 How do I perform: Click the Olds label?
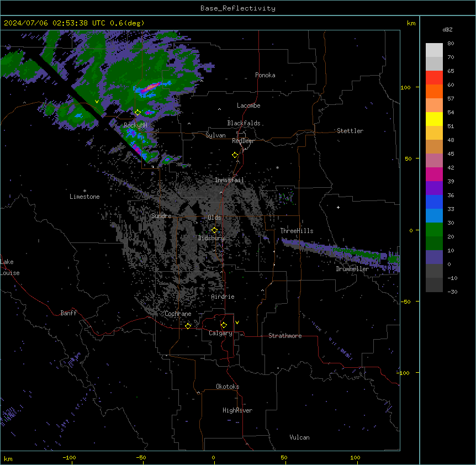pyautogui.click(x=214, y=218)
